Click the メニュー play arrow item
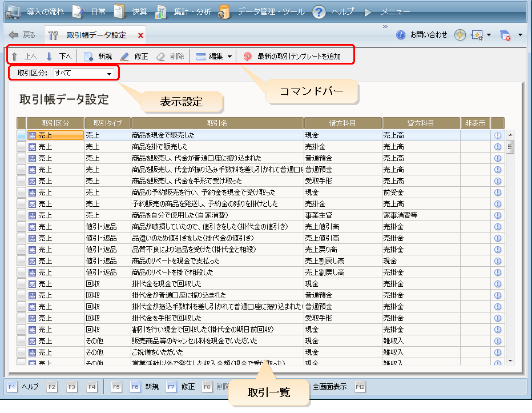The width and height of the screenshot is (532, 413). [387, 11]
